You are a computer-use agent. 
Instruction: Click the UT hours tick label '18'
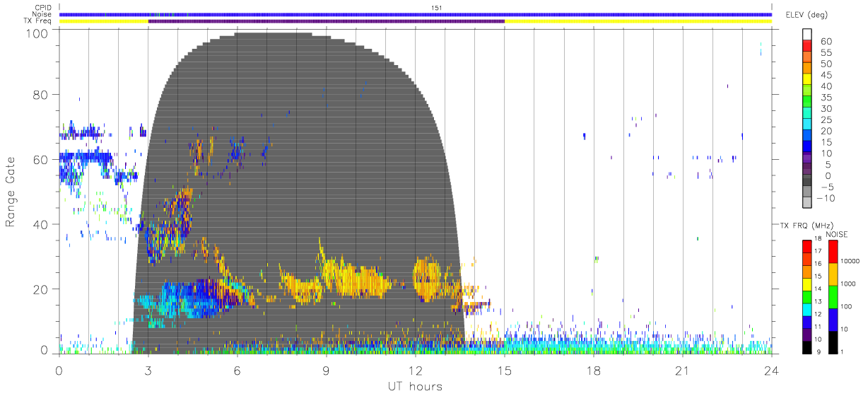pyautogui.click(x=594, y=371)
